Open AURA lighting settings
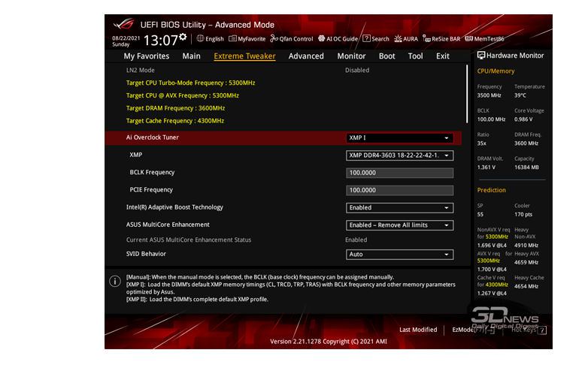Image resolution: width=588 pixels, height=371 pixels. click(x=406, y=39)
